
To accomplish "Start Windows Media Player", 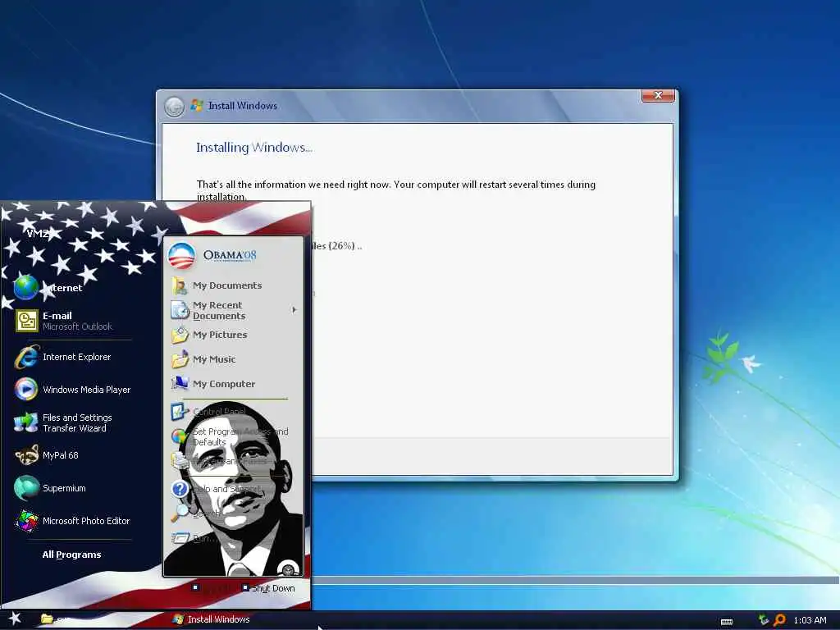I will point(72,390).
